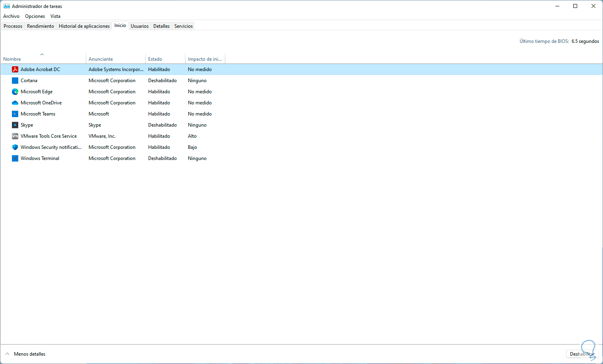603x364 pixels.
Task: Click Deshabilitado status for Windows Terminal
Action: click(162, 158)
